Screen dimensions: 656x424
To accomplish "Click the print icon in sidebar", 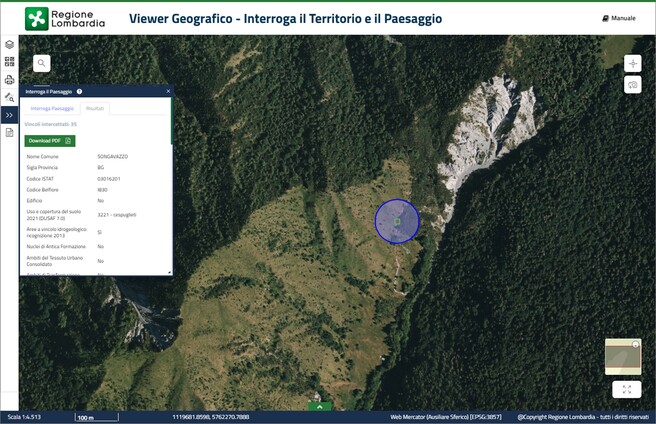I will coord(9,80).
